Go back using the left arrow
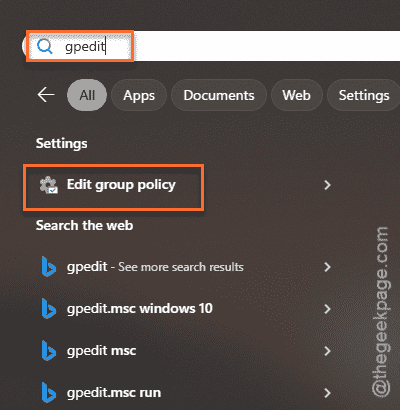 click(46, 95)
